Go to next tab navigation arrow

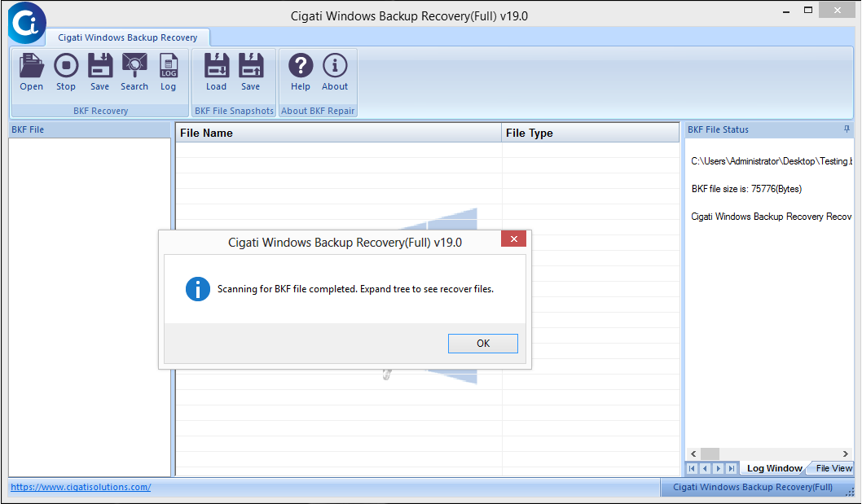[718, 468]
